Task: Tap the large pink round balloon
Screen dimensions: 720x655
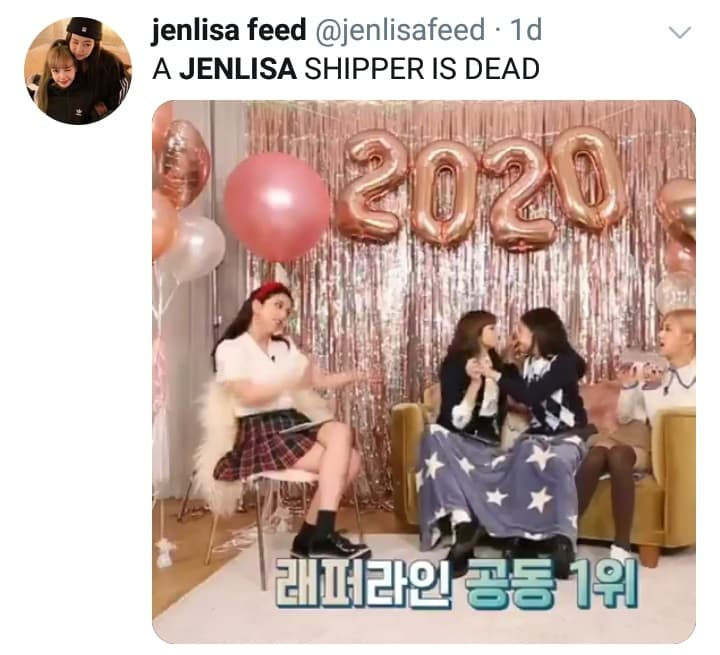Action: pos(277,207)
